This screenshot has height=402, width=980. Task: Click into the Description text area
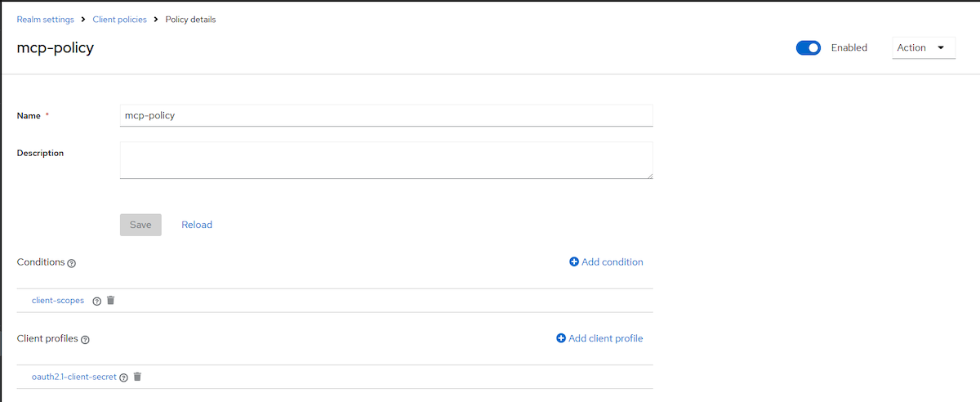click(x=386, y=159)
